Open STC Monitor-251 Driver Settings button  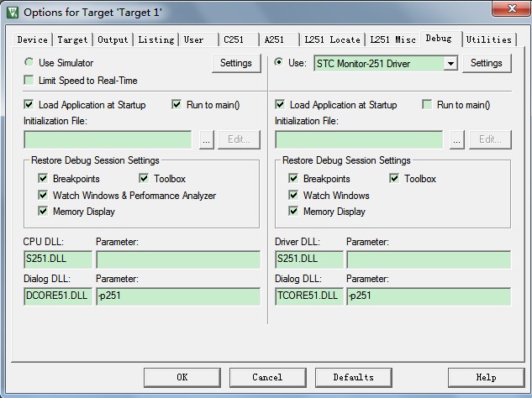(487, 63)
